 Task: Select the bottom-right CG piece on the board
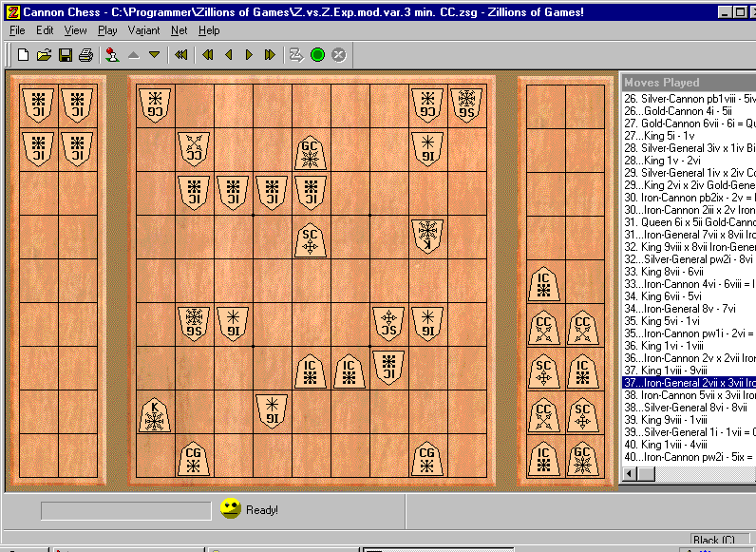427,459
